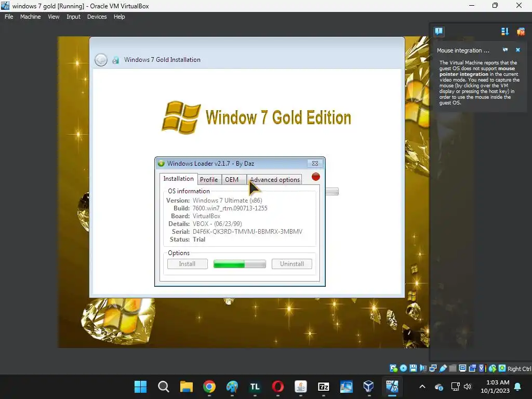Click the hard disk activity status icon
Viewport: 532px width, 399px height.
(394, 368)
